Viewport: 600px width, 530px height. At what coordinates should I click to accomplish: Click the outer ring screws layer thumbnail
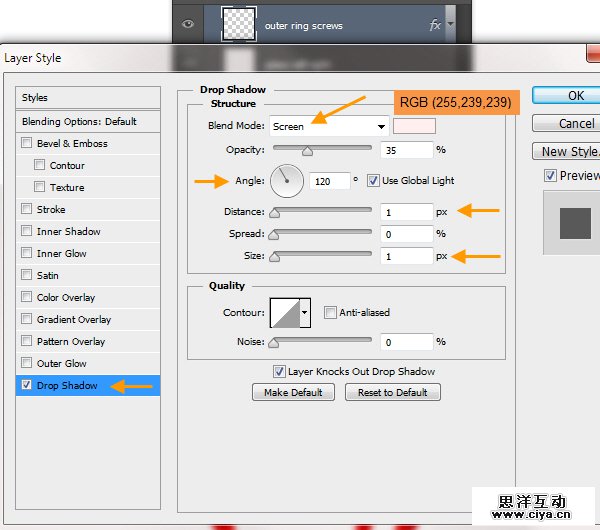(238, 24)
